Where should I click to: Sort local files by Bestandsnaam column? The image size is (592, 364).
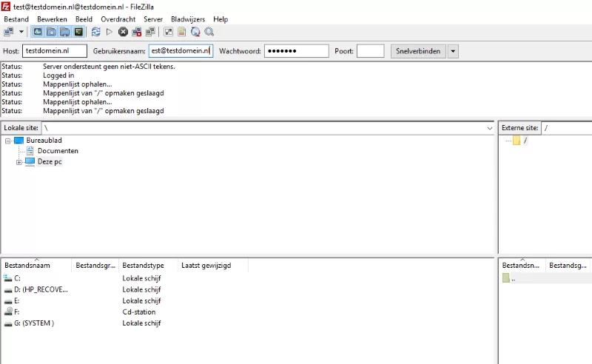pos(36,266)
